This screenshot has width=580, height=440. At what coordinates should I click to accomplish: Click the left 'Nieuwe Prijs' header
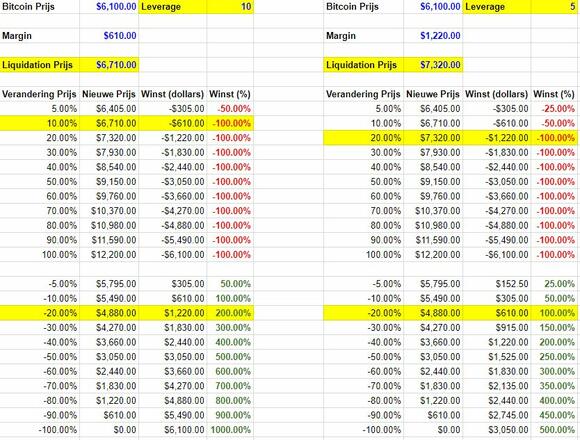(x=109, y=94)
